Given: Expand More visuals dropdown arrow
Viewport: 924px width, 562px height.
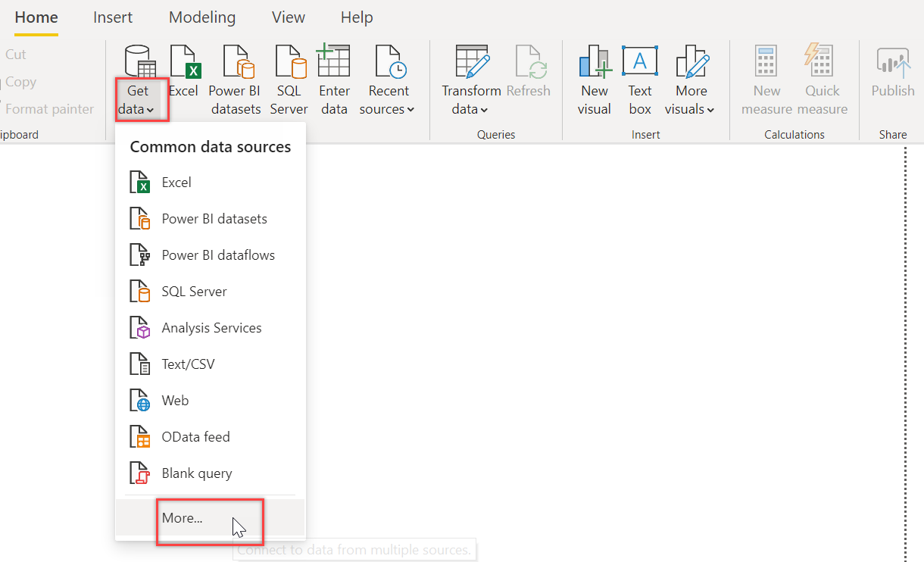Looking at the screenshot, I should tap(710, 110).
